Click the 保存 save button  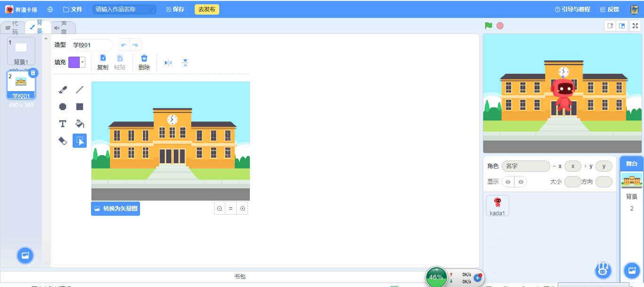174,9
